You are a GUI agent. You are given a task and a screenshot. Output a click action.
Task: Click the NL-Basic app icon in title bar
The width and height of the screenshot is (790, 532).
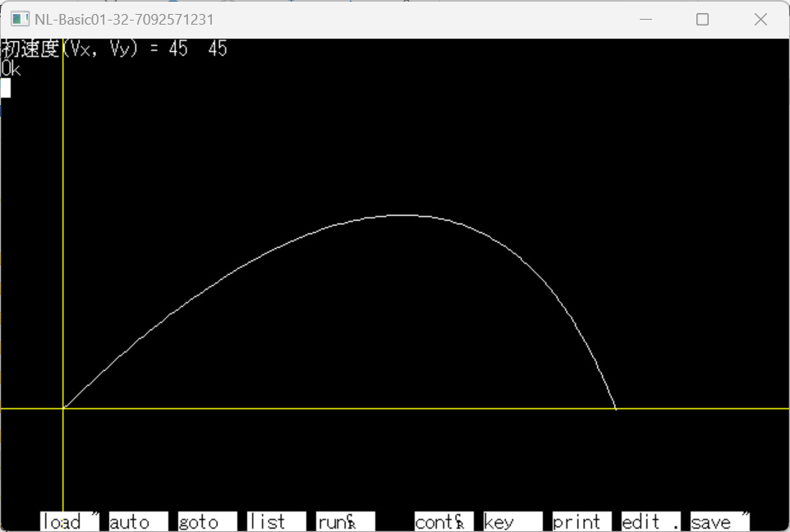[21, 19]
